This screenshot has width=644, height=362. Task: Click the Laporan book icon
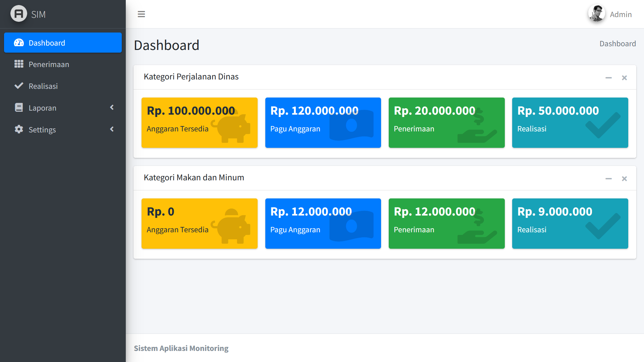[19, 108]
